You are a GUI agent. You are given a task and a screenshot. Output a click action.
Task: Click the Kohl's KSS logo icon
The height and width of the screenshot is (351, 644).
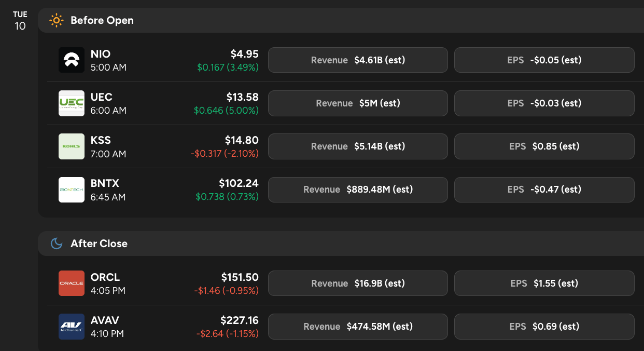(72, 146)
